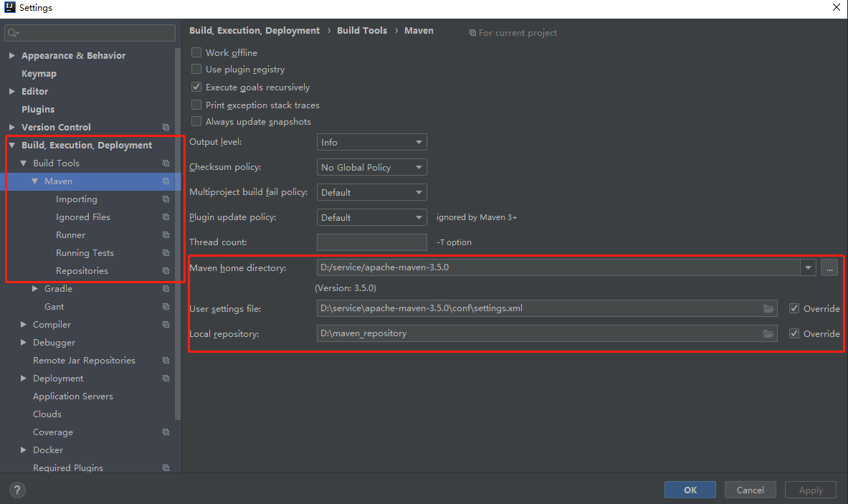Open the Plugin update policy dropdown
This screenshot has height=504, width=848.
[x=371, y=217]
